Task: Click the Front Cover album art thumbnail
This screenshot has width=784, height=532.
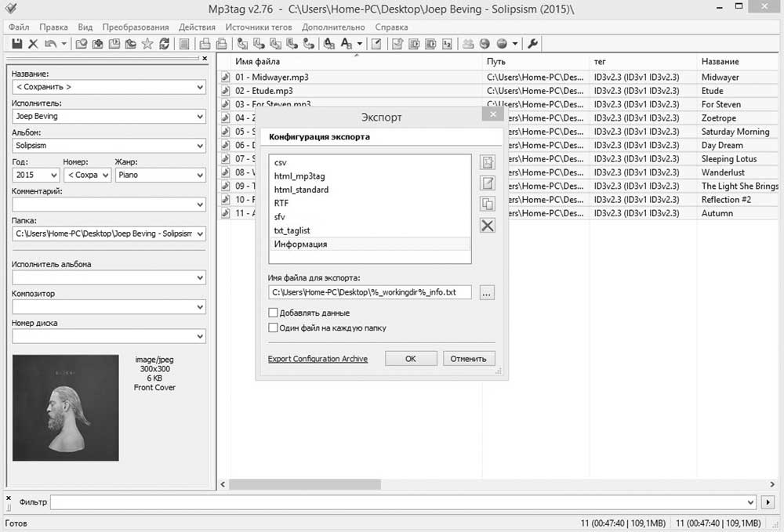Action: point(66,407)
